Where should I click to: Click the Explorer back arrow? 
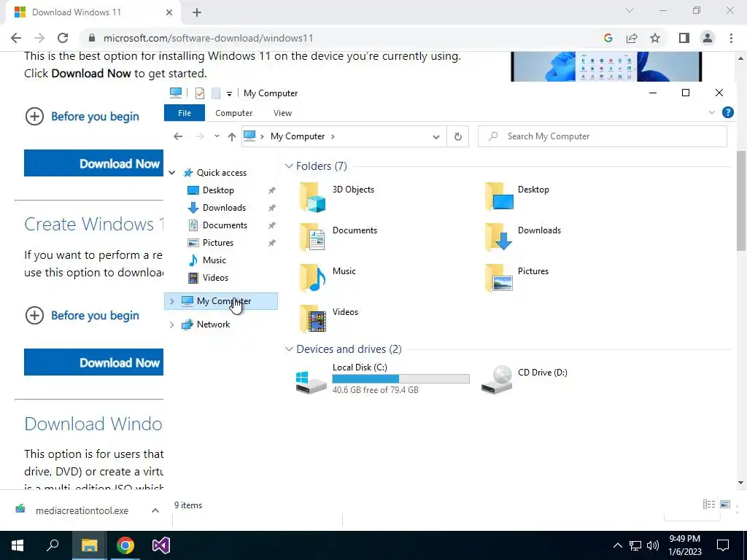(x=178, y=136)
